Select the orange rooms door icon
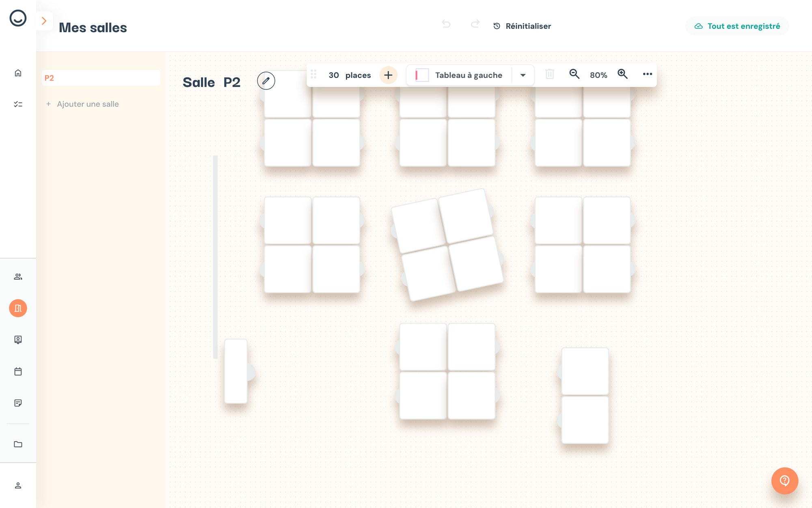 pyautogui.click(x=18, y=308)
